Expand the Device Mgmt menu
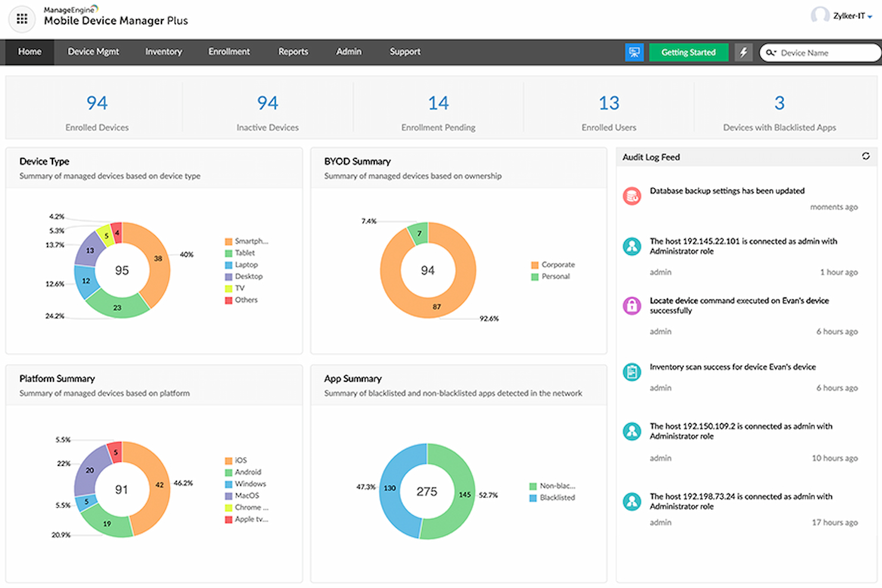Image resolution: width=882 pixels, height=588 pixels. pyautogui.click(x=93, y=52)
